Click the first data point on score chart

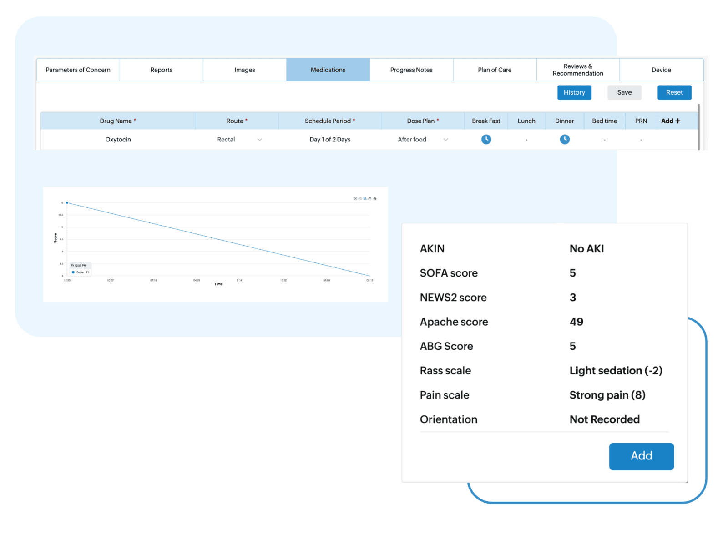[67, 203]
